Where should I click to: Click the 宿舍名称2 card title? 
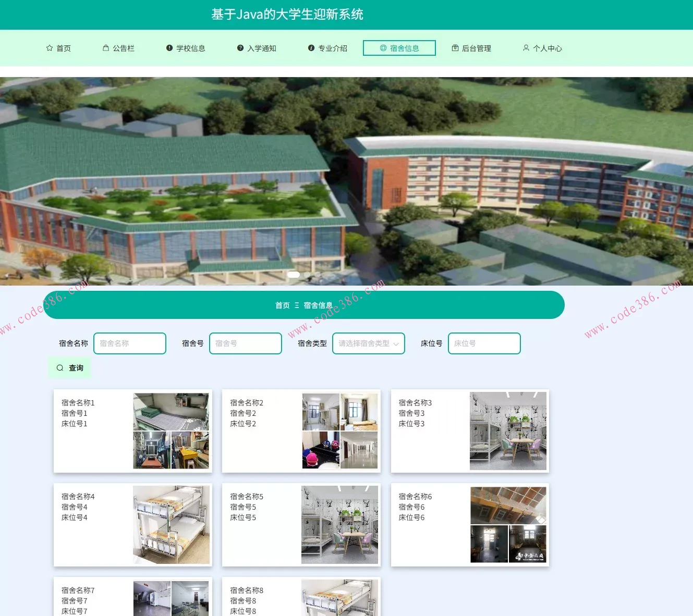coord(247,403)
